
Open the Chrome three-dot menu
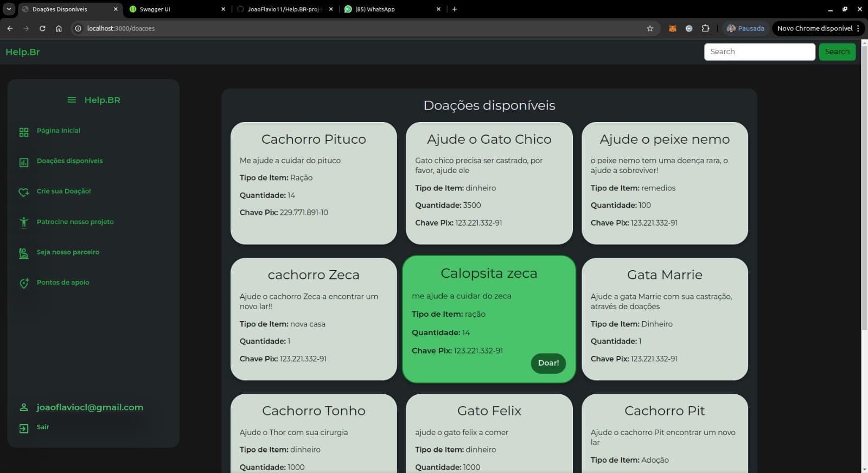click(x=858, y=29)
